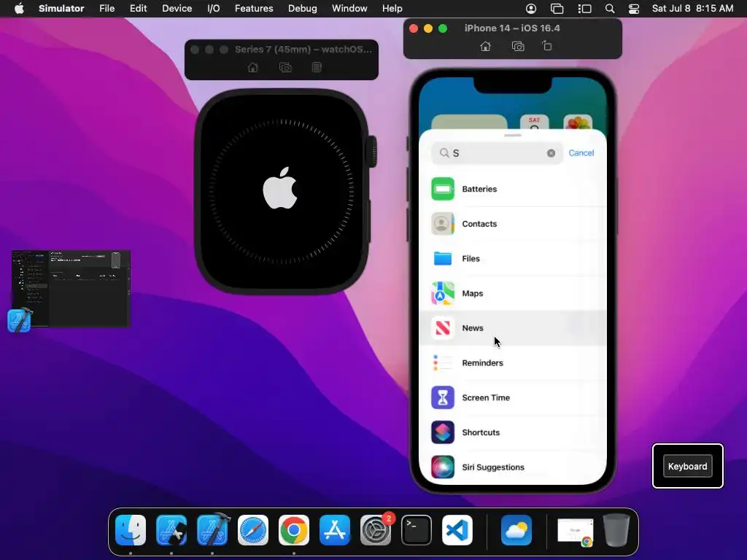Screen dimensions: 747x560
Task: Open the I/O menu
Action: pos(214,9)
